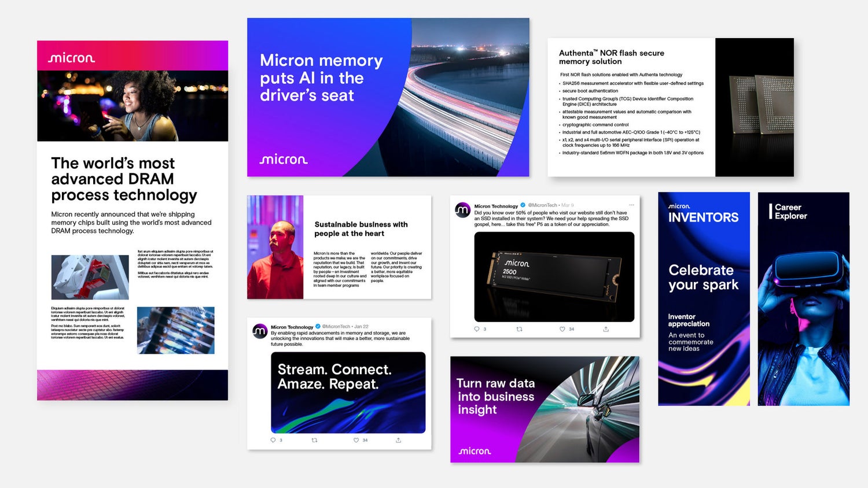Click 'cryptographic command control' bullet
Screen dimensions: 868x488
pyautogui.click(x=595, y=124)
